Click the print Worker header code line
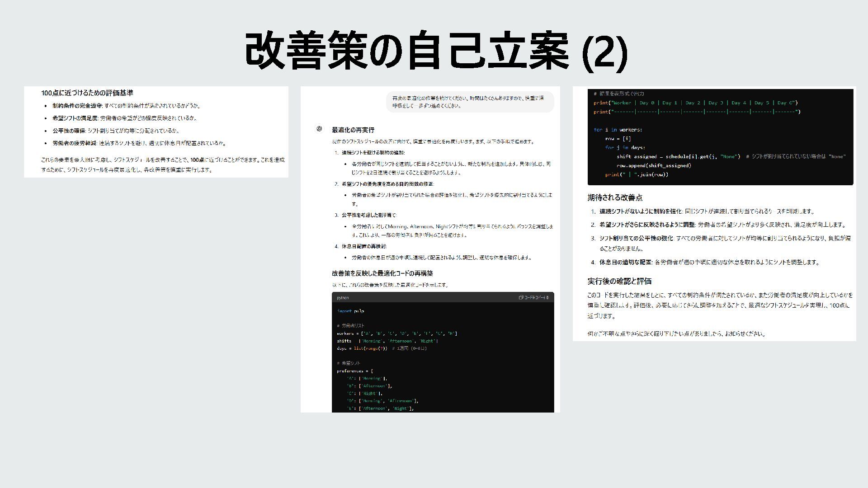The image size is (868, 488). click(695, 103)
